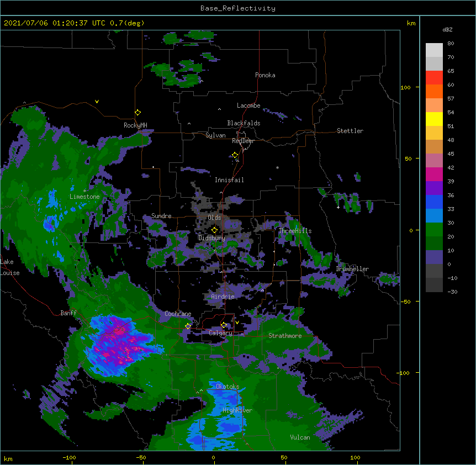Click the yellow V marker northwest of RockyMH
This screenshot has height=465, width=476.
point(97,102)
